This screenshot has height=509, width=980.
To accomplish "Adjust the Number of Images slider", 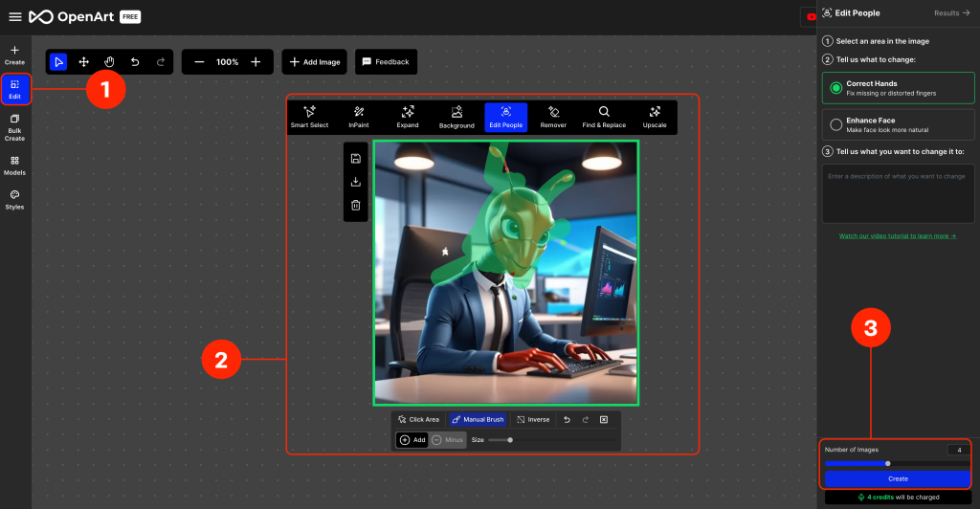I will click(887, 463).
